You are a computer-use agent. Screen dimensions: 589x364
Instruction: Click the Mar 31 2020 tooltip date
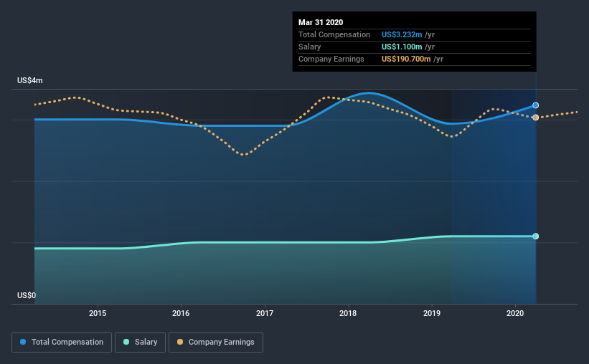pyautogui.click(x=321, y=22)
